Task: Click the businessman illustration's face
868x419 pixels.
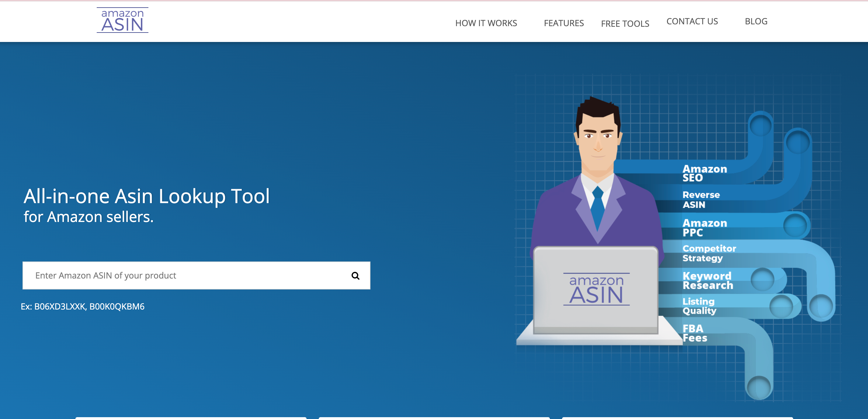Action: [x=598, y=141]
